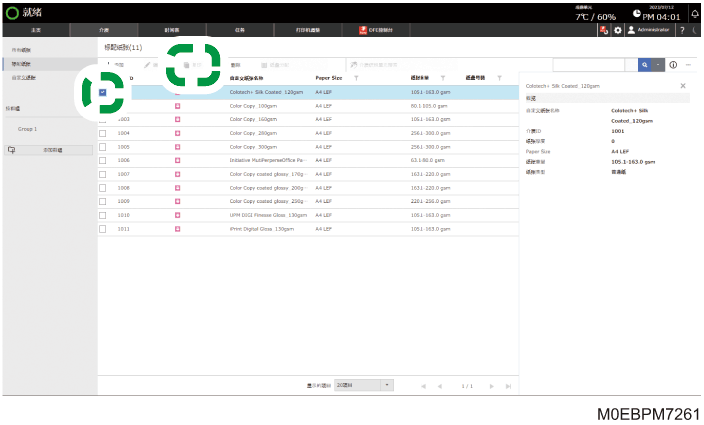Click the blue search magnifier button

[x=644, y=65]
